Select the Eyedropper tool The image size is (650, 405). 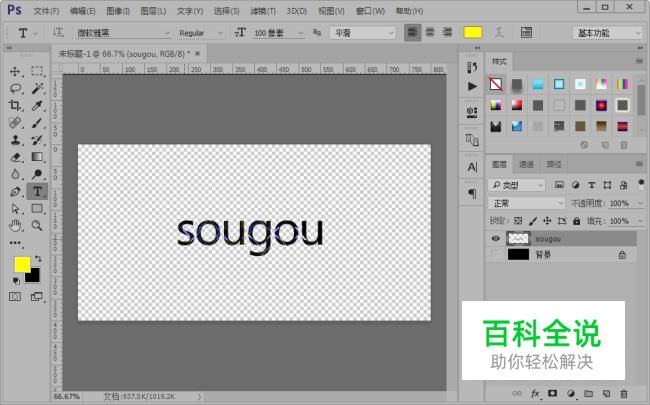pyautogui.click(x=37, y=105)
